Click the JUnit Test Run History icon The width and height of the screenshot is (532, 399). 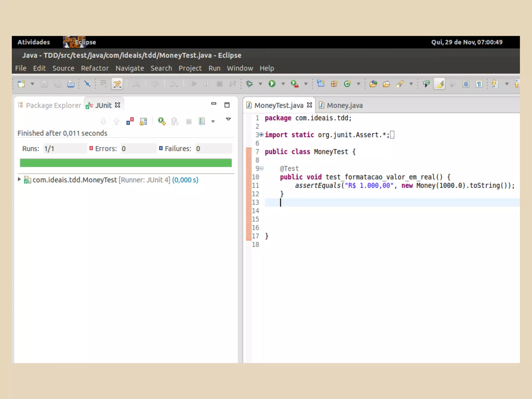(202, 121)
